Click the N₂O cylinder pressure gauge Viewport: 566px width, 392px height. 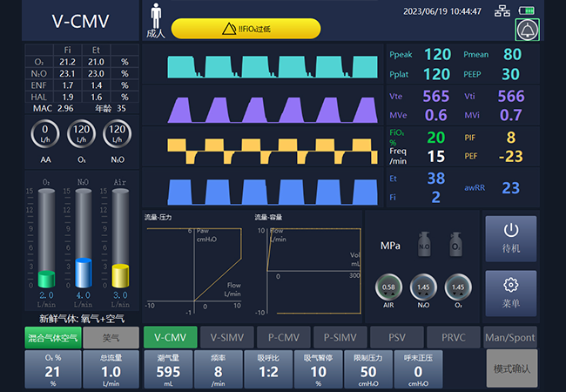421,287
